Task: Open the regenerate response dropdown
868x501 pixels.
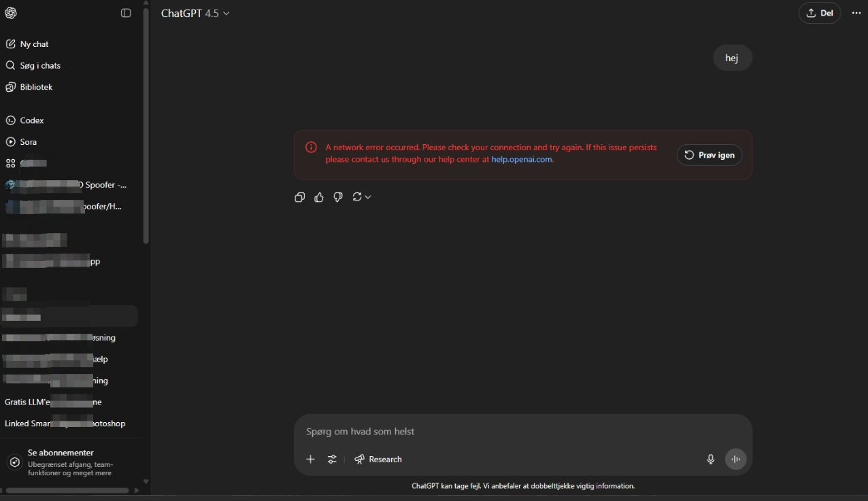Action: tap(361, 197)
